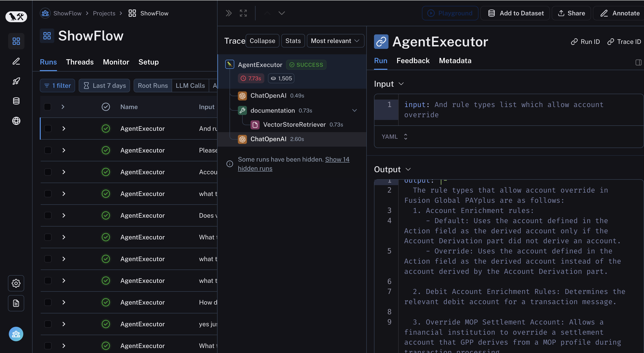The height and width of the screenshot is (353, 644).
Task: Toggle the select-all checkbox in table header
Action: tap(47, 107)
